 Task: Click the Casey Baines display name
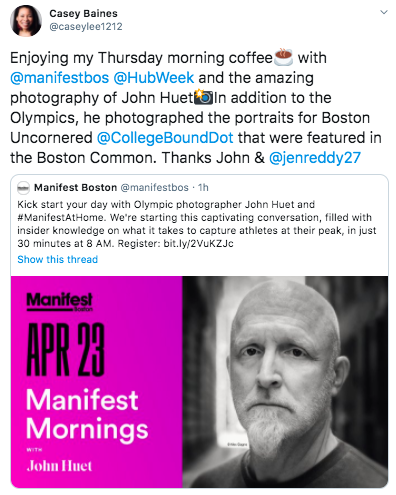(x=83, y=13)
